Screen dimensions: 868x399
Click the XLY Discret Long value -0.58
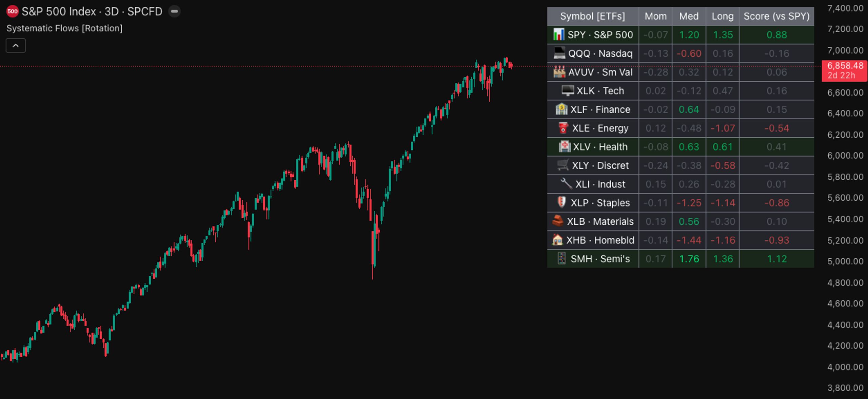tap(723, 166)
